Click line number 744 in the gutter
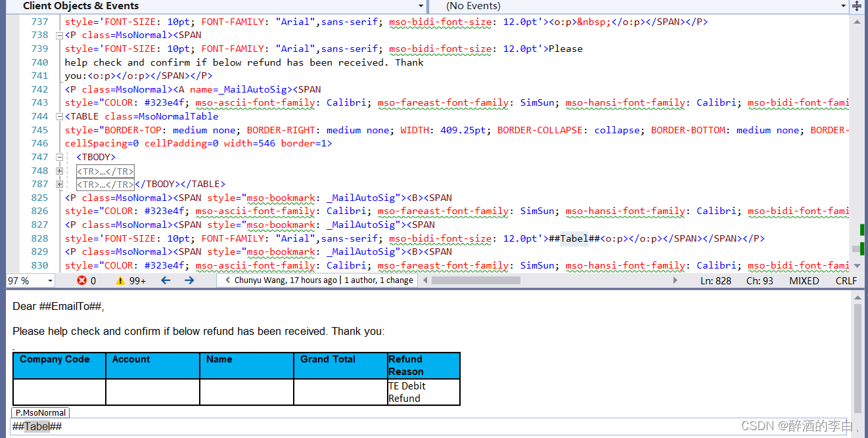 [39, 117]
